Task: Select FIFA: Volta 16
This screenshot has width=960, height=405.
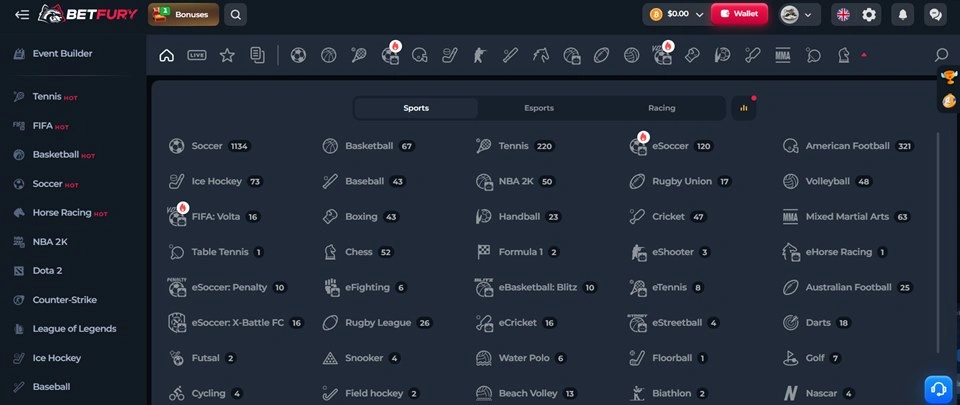Action: point(214,217)
